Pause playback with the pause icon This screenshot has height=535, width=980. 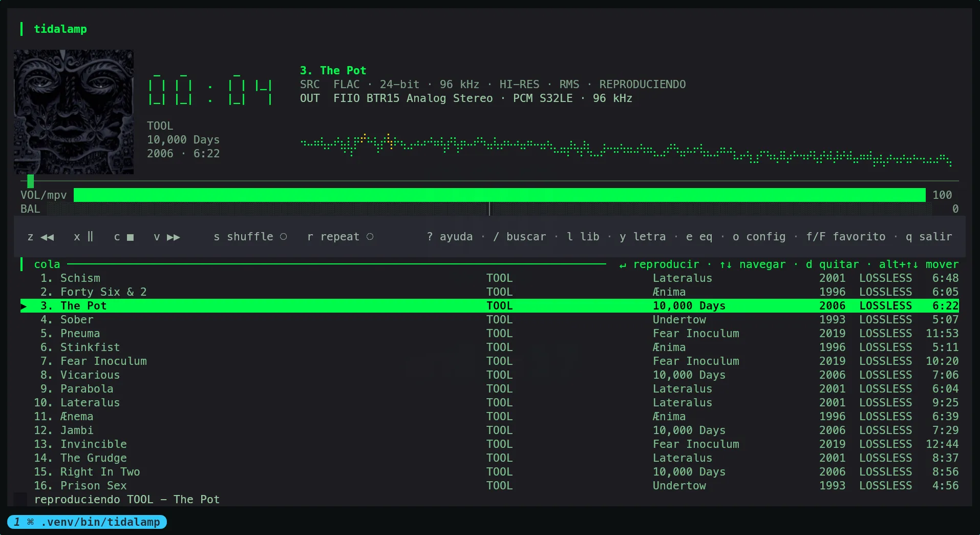click(90, 237)
